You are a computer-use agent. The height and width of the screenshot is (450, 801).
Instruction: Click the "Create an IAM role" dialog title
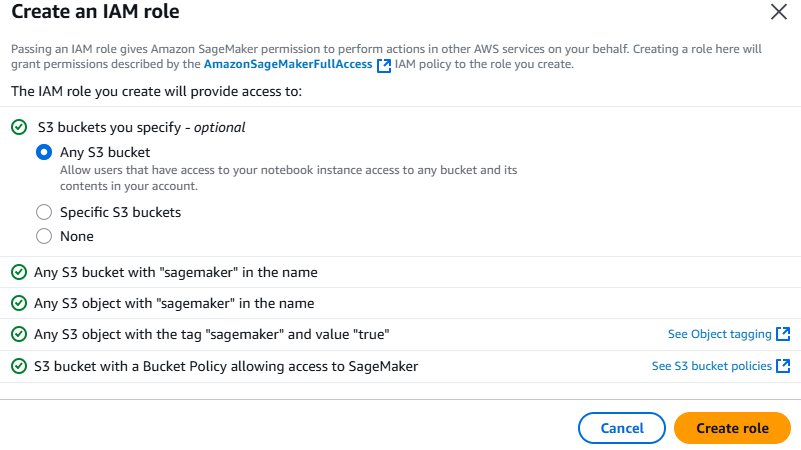coord(96,11)
